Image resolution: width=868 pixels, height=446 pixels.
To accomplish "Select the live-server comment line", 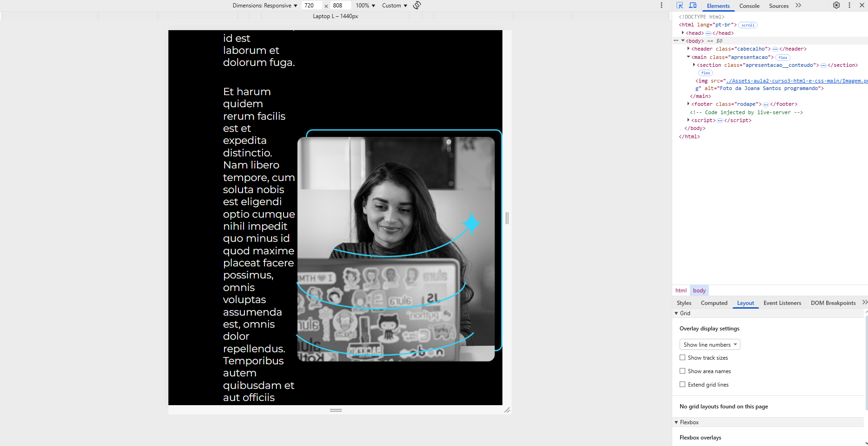I will pyautogui.click(x=746, y=112).
